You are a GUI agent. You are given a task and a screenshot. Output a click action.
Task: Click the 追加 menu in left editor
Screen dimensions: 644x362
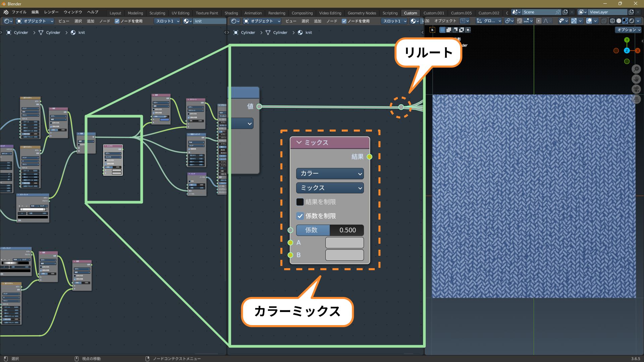coord(91,21)
